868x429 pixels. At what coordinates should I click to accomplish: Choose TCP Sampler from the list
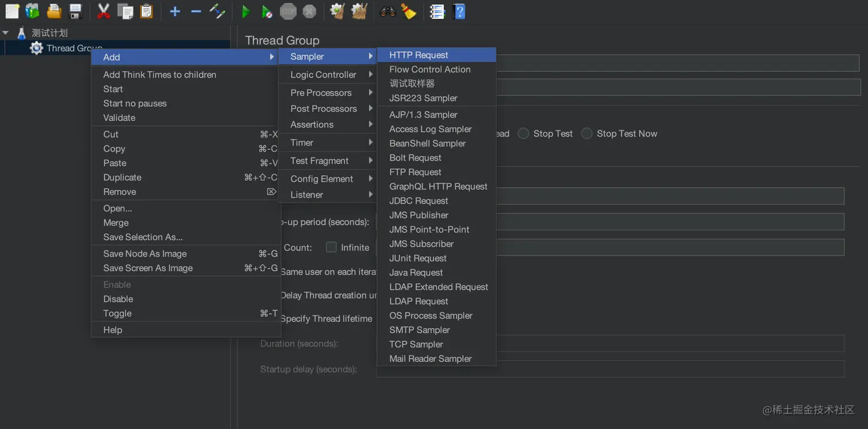point(437,345)
